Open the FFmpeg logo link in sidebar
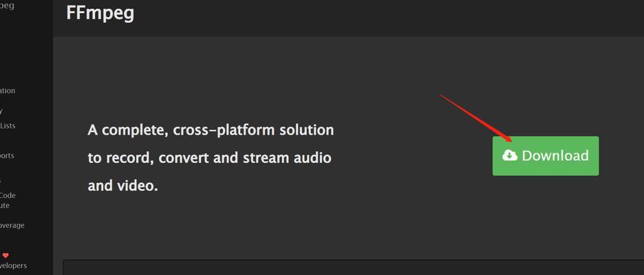 click(7, 5)
